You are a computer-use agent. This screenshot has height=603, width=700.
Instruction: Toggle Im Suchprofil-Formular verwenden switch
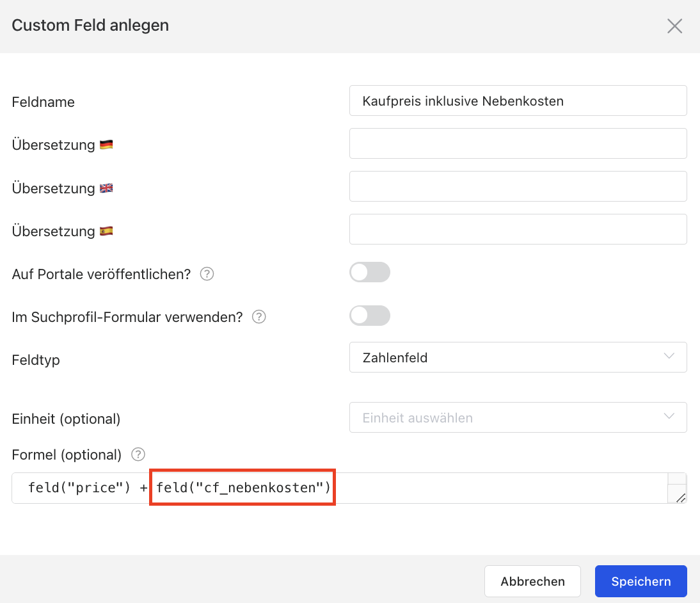click(369, 316)
